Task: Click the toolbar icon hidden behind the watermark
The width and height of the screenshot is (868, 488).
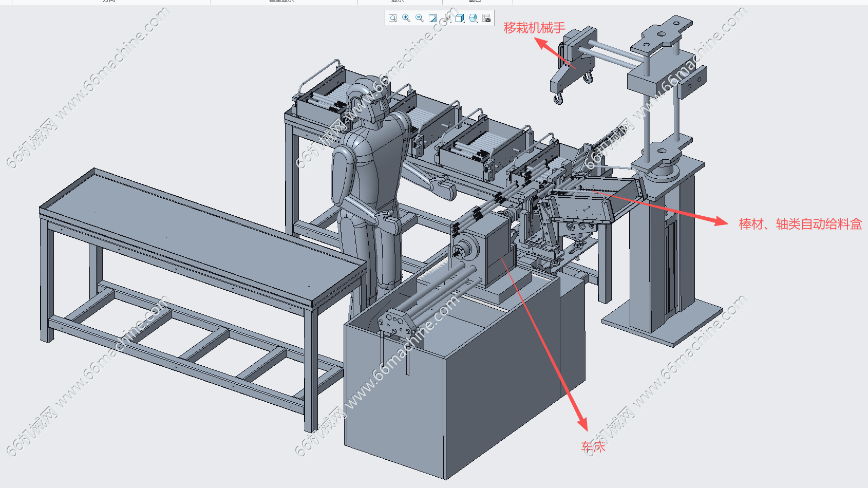Action: coord(446,18)
